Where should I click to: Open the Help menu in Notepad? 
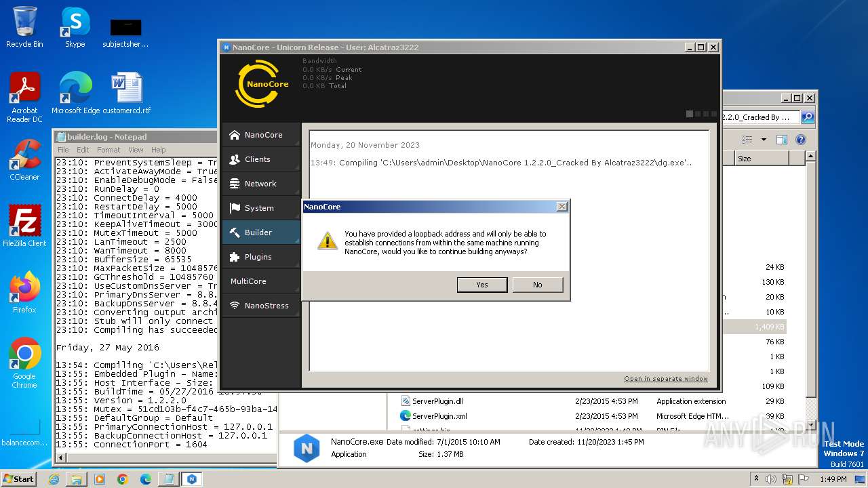coord(158,150)
